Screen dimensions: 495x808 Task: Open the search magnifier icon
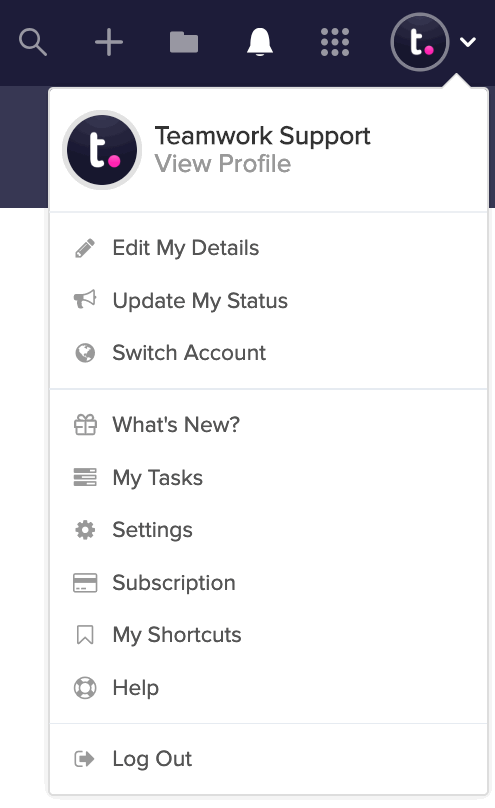33,42
